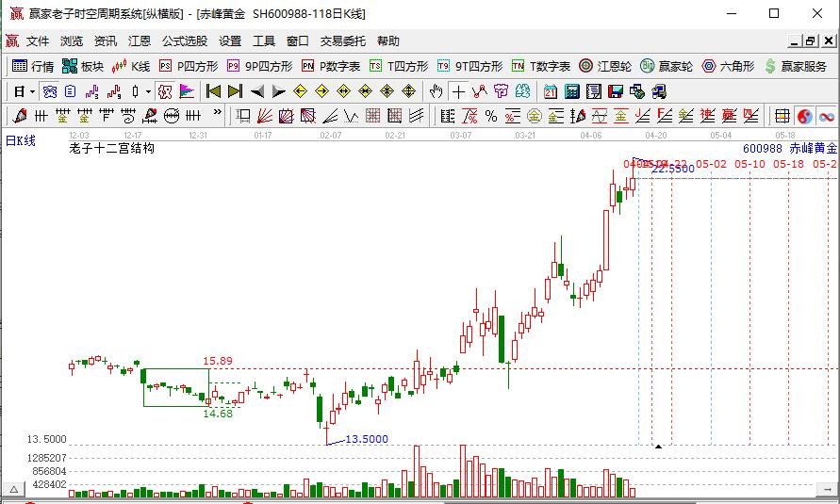Image resolution: width=840 pixels, height=504 pixels.
Task: Restore the inner chart window
Action: [x=811, y=41]
